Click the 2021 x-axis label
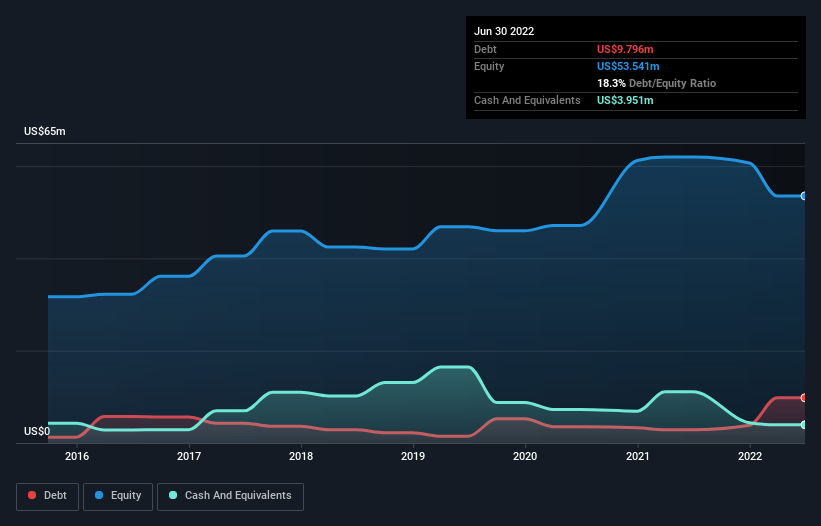821x526 pixels. click(638, 456)
